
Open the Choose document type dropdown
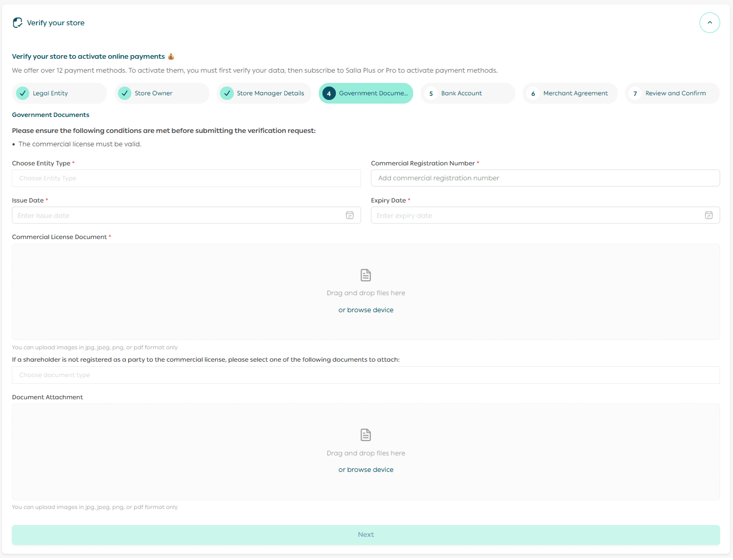pyautogui.click(x=366, y=375)
